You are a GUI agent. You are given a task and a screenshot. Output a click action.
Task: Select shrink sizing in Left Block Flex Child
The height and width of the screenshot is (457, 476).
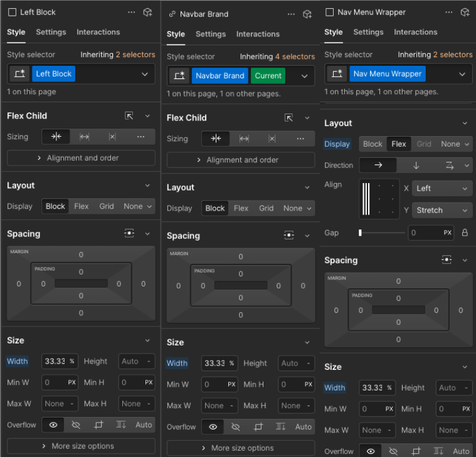pyautogui.click(x=56, y=137)
